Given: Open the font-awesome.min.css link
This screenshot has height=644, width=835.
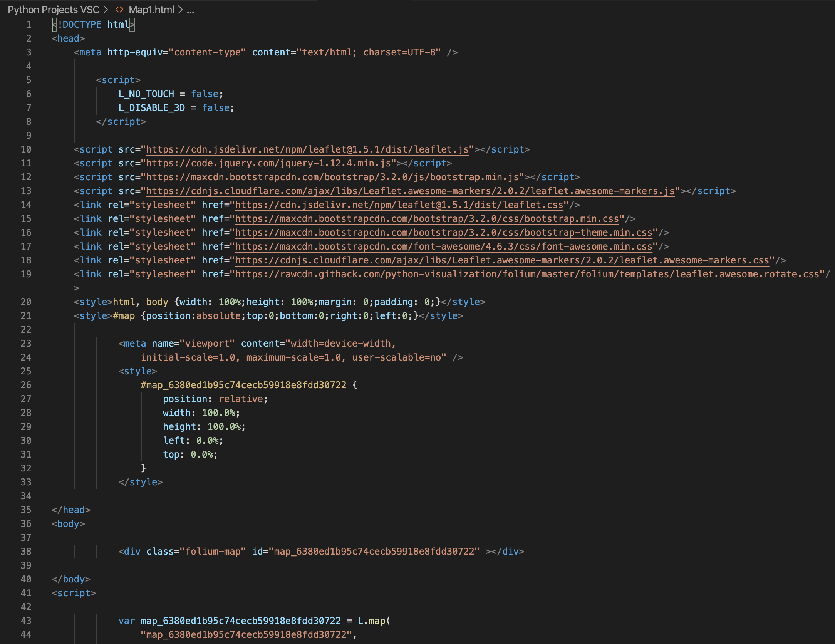Looking at the screenshot, I should (443, 247).
